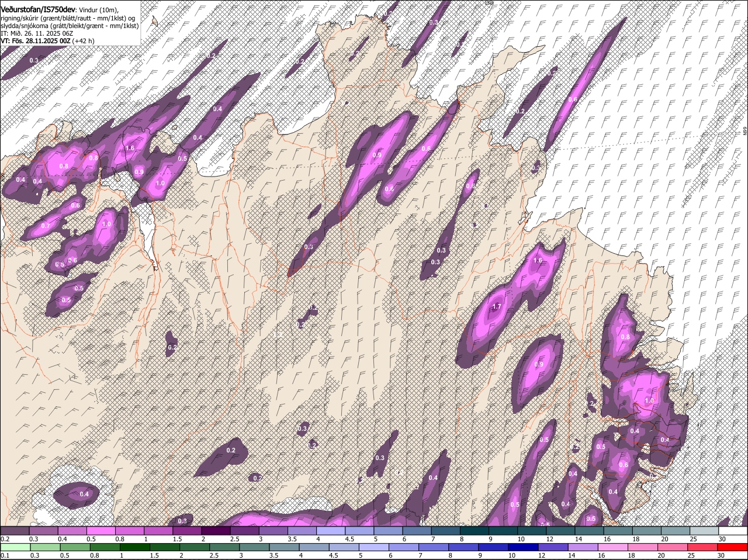Select the 0.8 swatch in the upper legend row
Image resolution: width=748 pixels, height=560 pixels.
(129, 531)
